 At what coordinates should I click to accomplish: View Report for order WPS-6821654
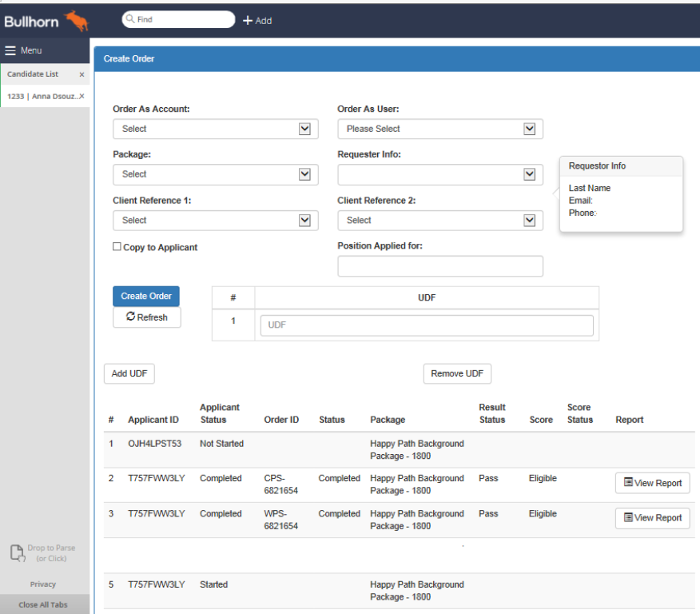point(652,518)
